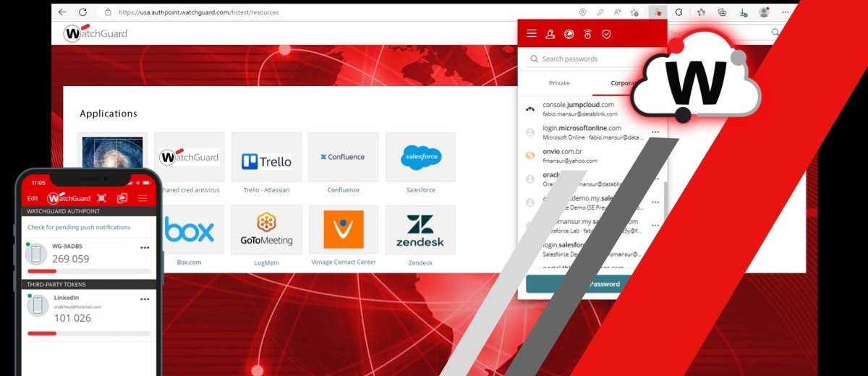Open the phone app hamburger menu
The image size is (868, 376).
(x=142, y=198)
